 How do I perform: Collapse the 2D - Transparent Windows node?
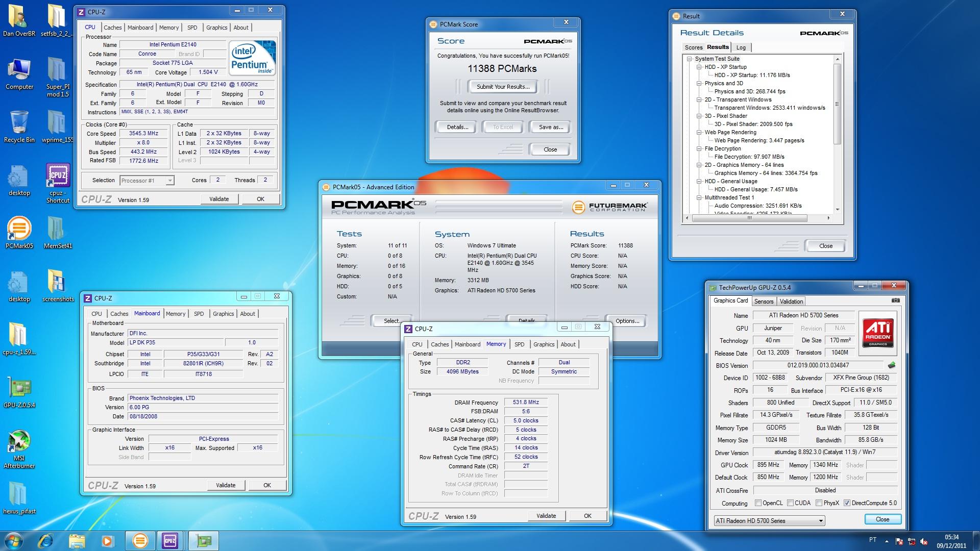(x=699, y=99)
